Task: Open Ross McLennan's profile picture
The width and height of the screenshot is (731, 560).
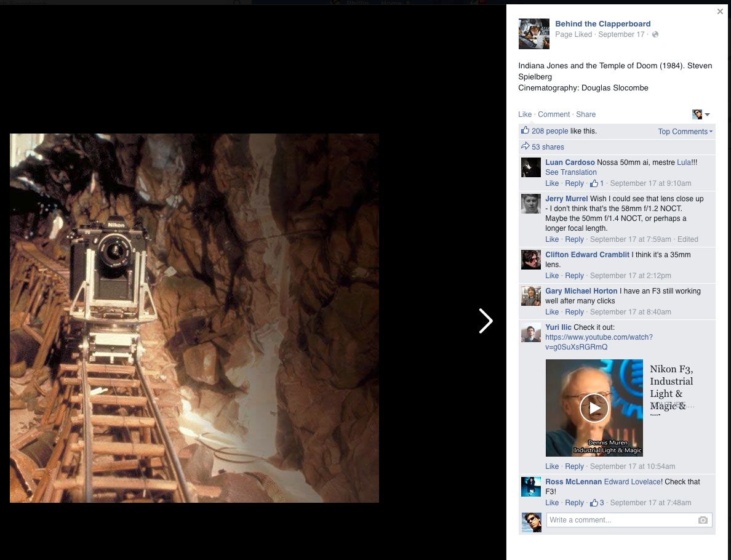Action: [530, 487]
